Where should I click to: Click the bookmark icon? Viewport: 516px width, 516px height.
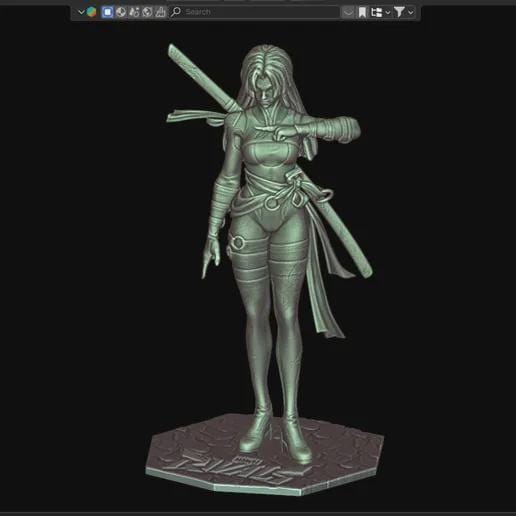click(x=362, y=13)
